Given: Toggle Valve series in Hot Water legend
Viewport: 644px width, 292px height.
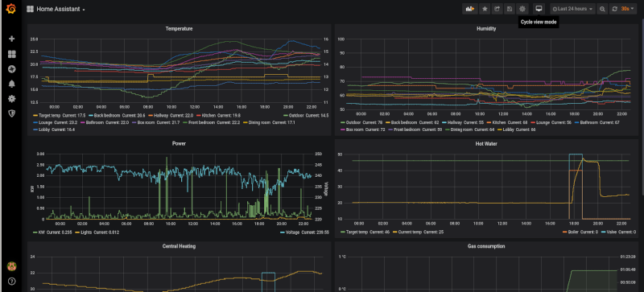Looking at the screenshot, I should point(612,232).
